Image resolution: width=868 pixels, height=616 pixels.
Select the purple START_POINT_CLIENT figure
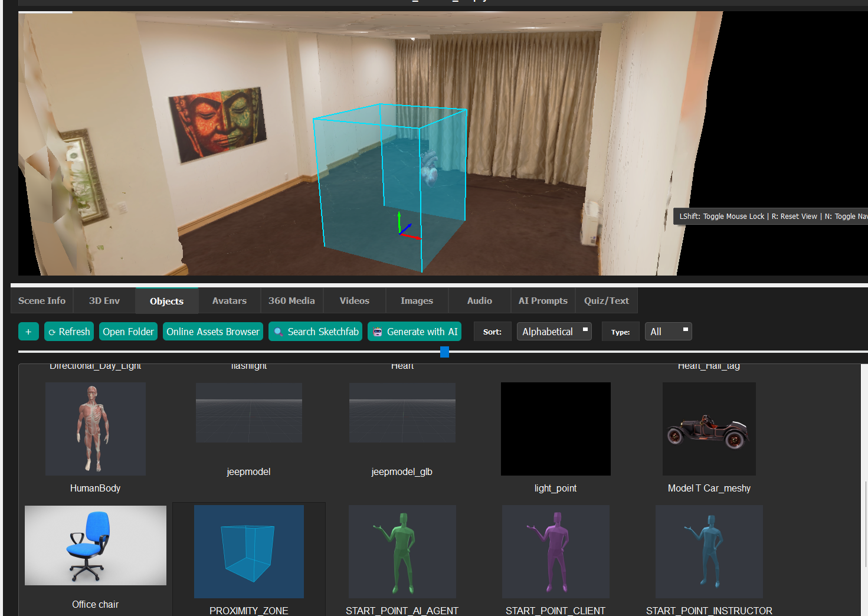coord(556,552)
